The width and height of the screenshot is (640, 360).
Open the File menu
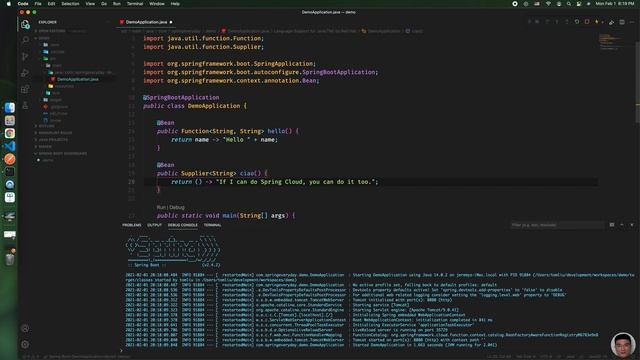tap(38, 4)
